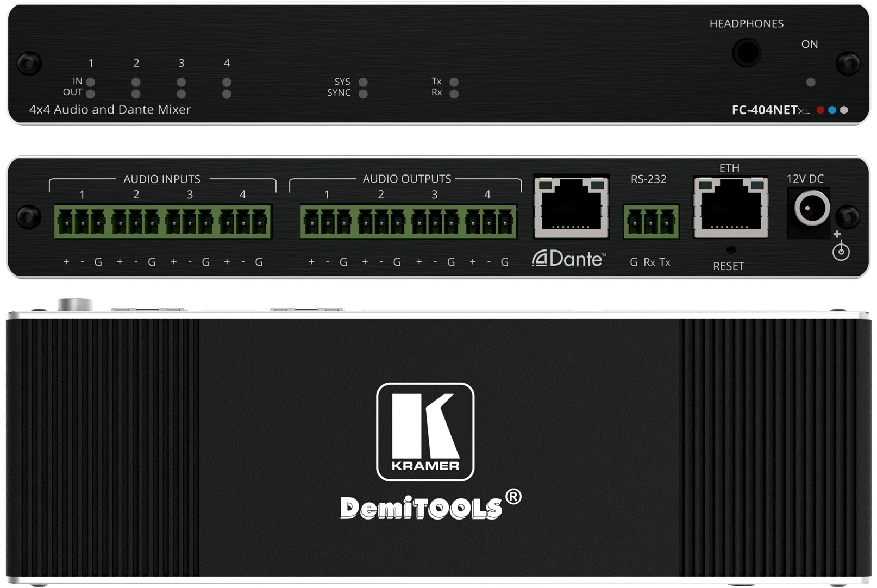This screenshot has height=588, width=877.
Task: Click the audio output 3 terminal block
Action: pos(435,222)
